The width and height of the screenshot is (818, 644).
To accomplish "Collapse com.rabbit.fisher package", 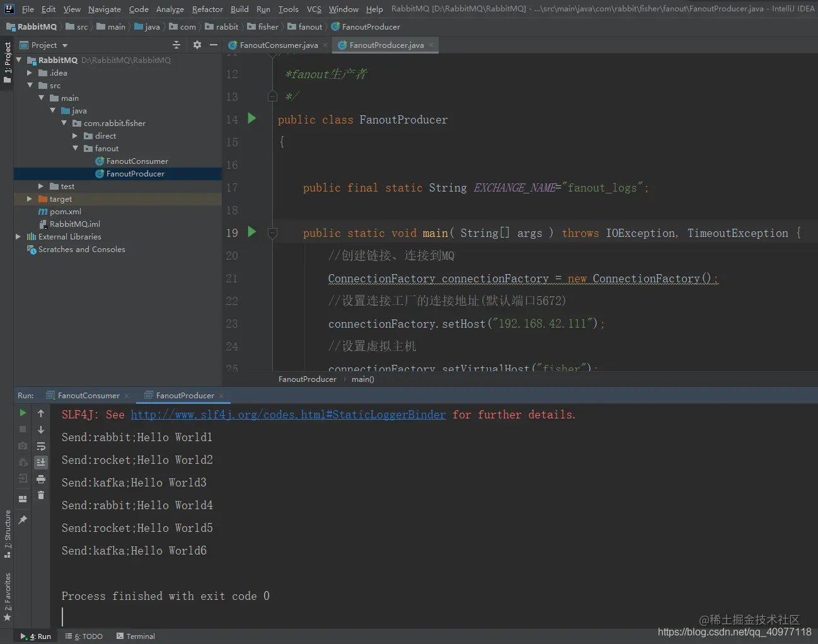I will [64, 123].
